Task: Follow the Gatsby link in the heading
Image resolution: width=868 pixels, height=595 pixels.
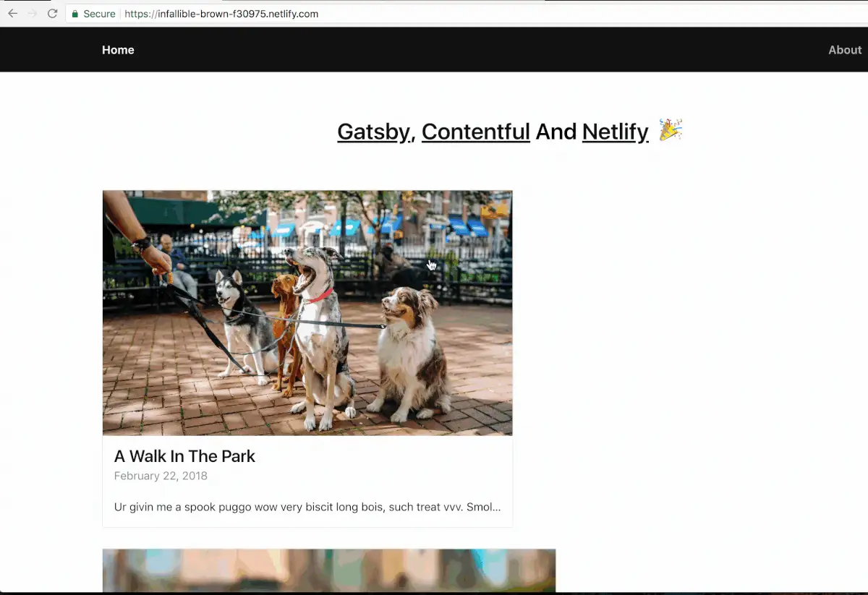Action: [374, 132]
